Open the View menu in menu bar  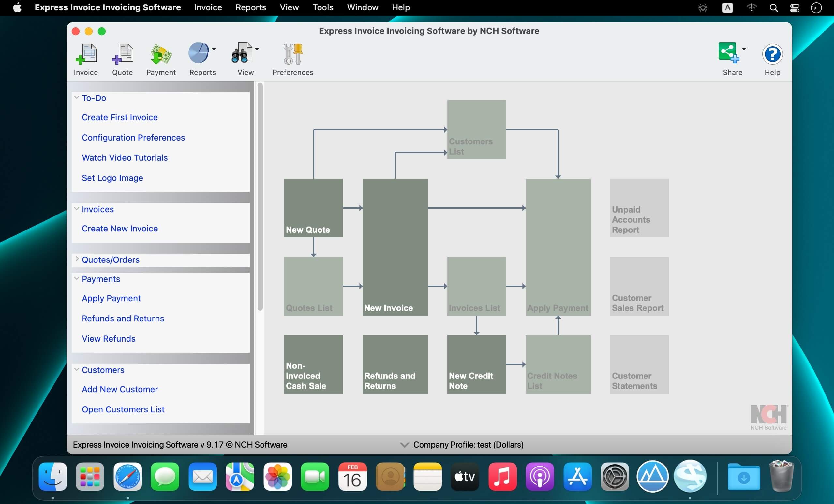click(289, 7)
